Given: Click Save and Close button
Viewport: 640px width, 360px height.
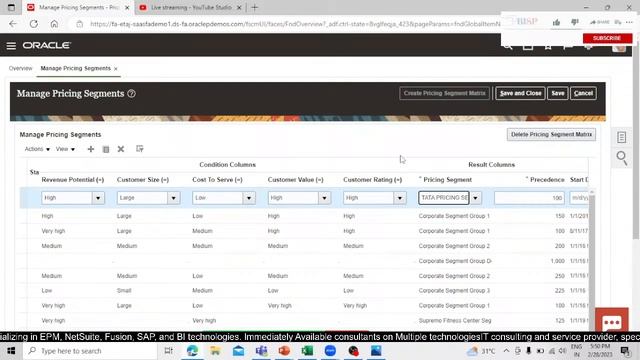Looking at the screenshot, I should coord(520,93).
